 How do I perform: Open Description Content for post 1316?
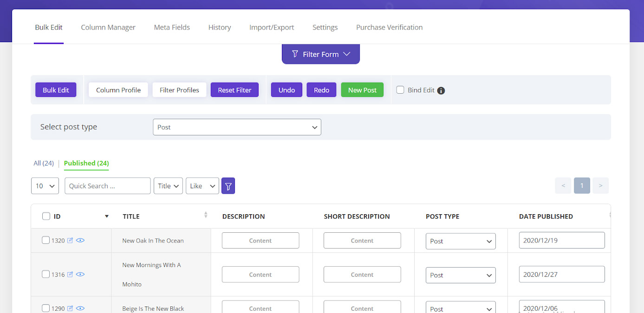260,274
